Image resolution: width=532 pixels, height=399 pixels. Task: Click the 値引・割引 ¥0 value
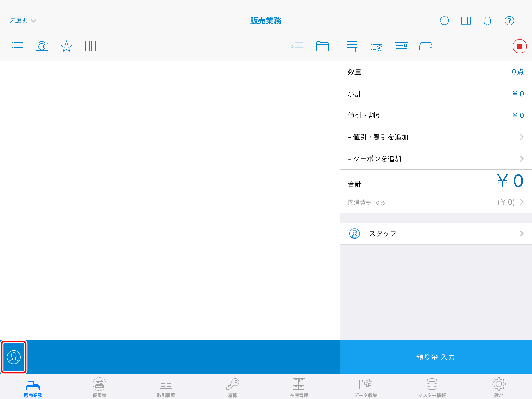point(518,115)
